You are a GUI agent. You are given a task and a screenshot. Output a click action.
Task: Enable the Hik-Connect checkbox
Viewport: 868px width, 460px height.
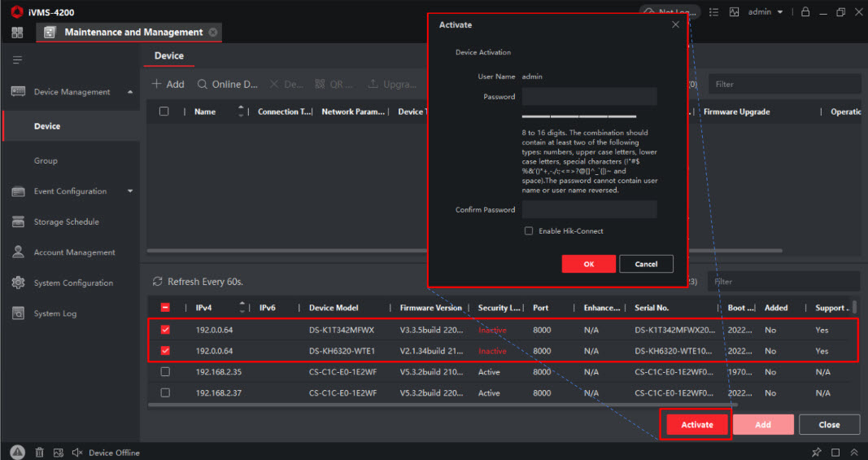[x=529, y=231]
